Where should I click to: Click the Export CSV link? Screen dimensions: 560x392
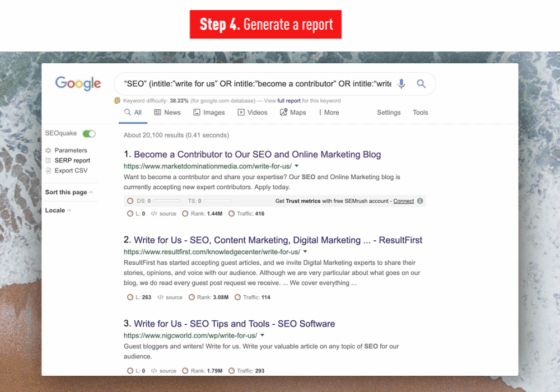[x=71, y=171]
